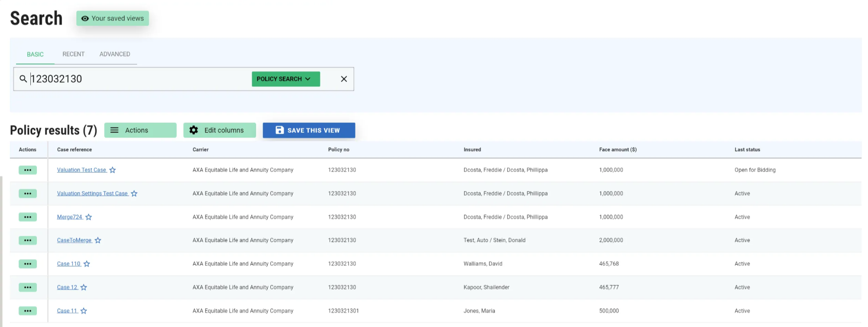This screenshot has width=868, height=327.
Task: Click the star next to Case 11
Action: (84, 311)
